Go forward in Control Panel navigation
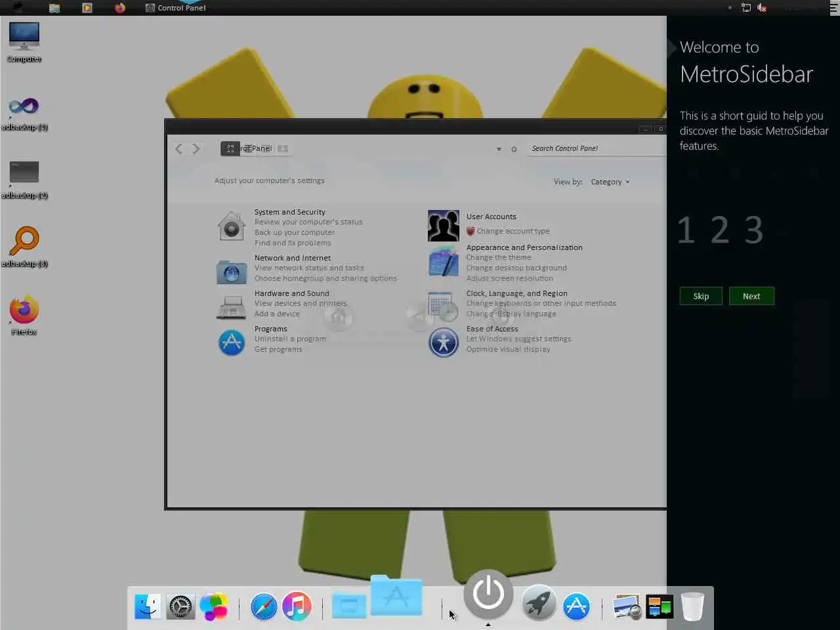The height and width of the screenshot is (630, 840). point(196,149)
